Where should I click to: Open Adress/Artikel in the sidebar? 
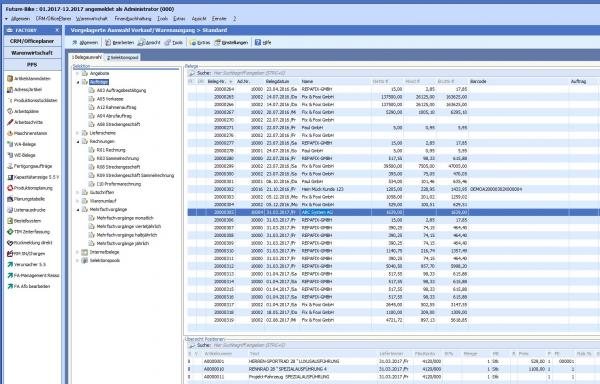24,89
